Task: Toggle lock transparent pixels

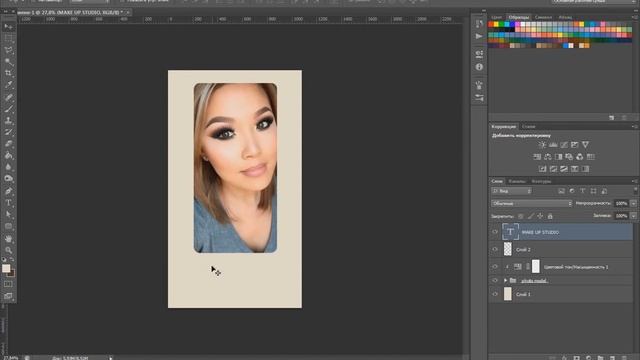Action: pos(520,216)
